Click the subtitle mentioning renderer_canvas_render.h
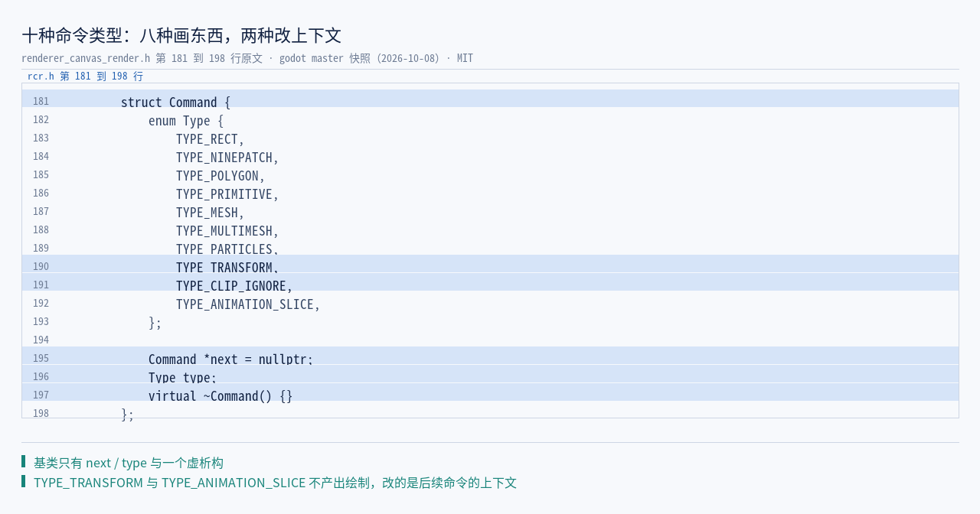980x514 pixels. point(247,58)
